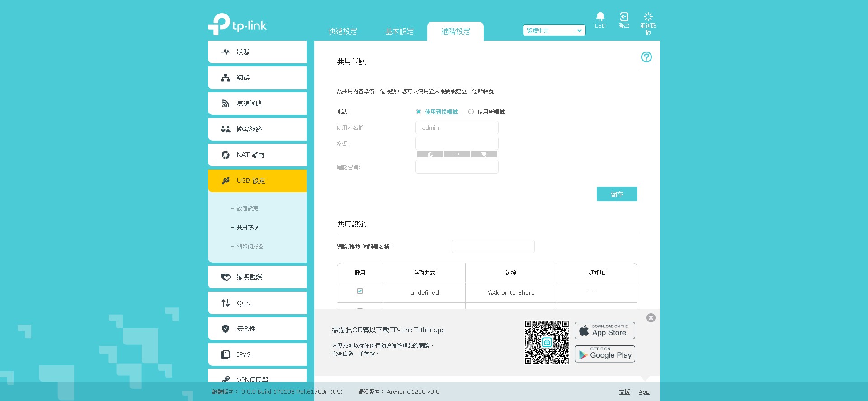Click the 確認密碼 confirm password field
The width and height of the screenshot is (868, 401).
click(457, 167)
